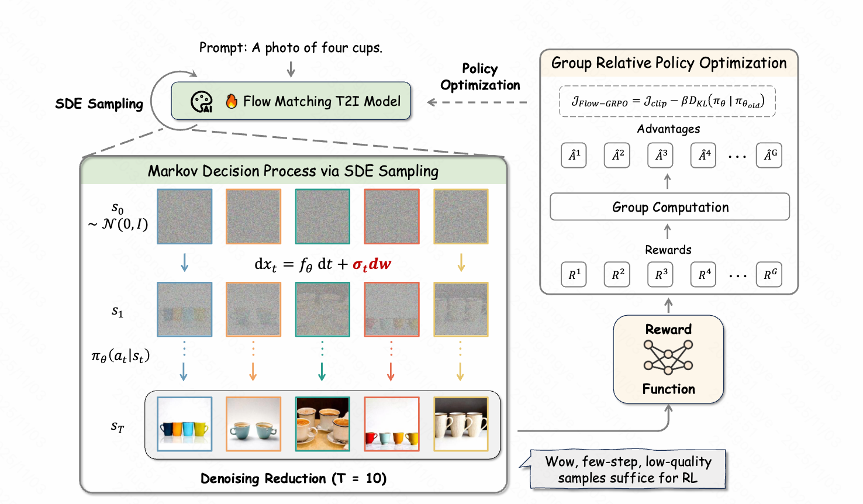Select the Flow Matching T2I Model label
The image size is (863, 504).
pyautogui.click(x=322, y=102)
